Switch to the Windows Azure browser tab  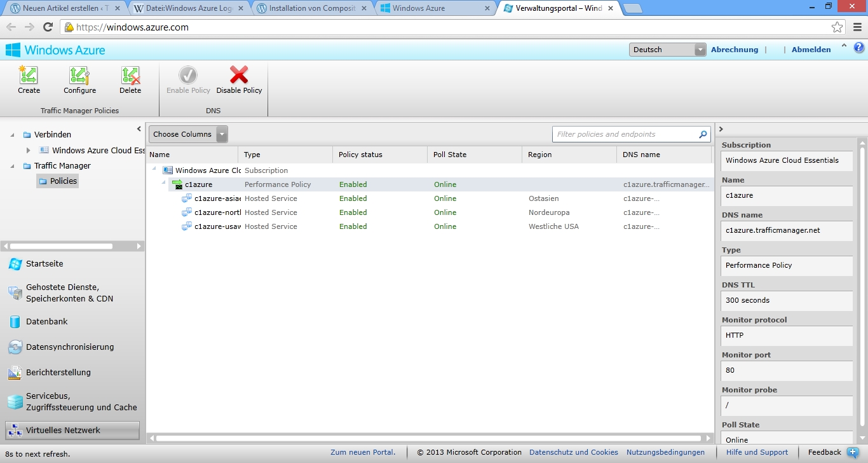pyautogui.click(x=435, y=8)
